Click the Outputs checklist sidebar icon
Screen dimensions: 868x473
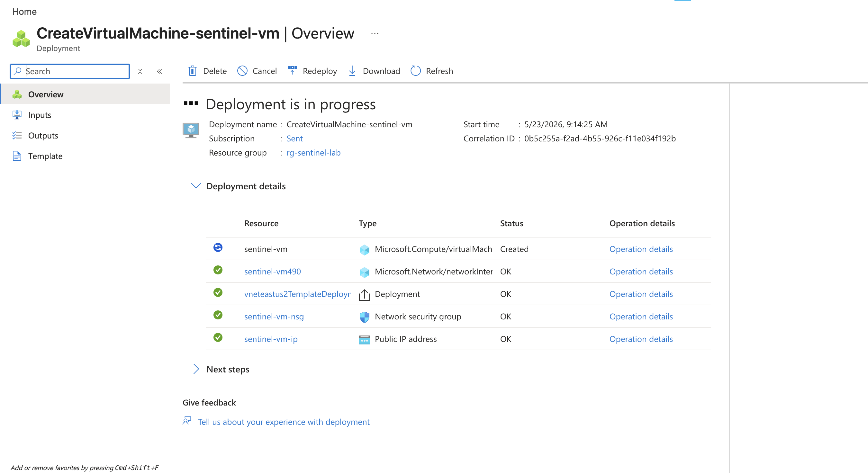tap(17, 135)
